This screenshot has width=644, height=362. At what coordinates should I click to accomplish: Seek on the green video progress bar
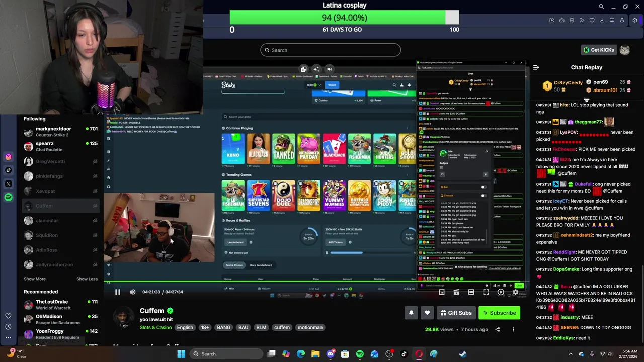coord(316,282)
